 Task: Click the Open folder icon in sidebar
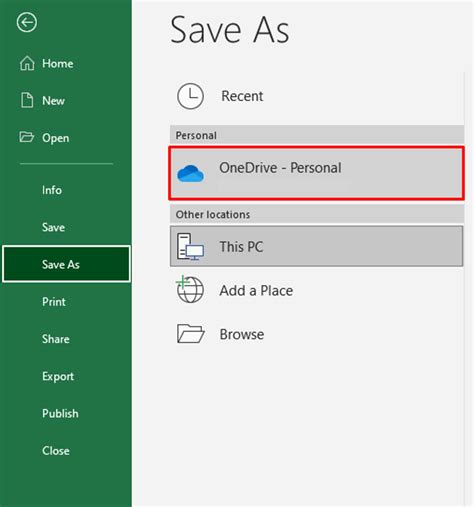[27, 137]
